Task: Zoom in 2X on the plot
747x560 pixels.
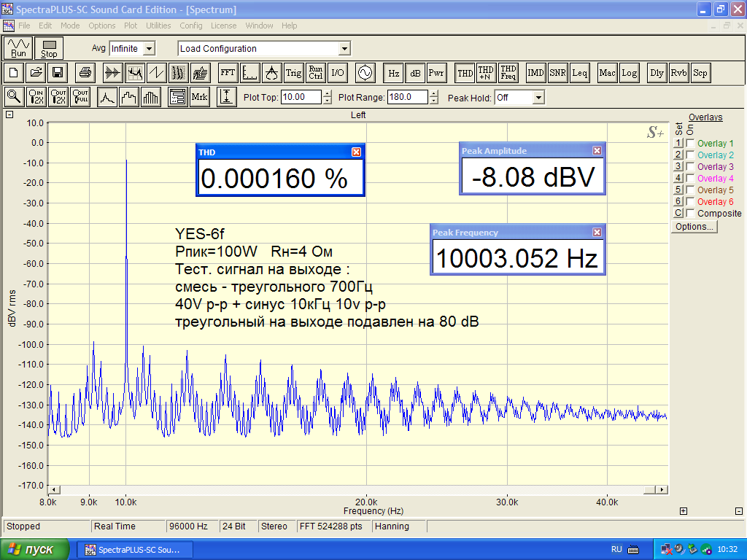Action: [x=36, y=97]
